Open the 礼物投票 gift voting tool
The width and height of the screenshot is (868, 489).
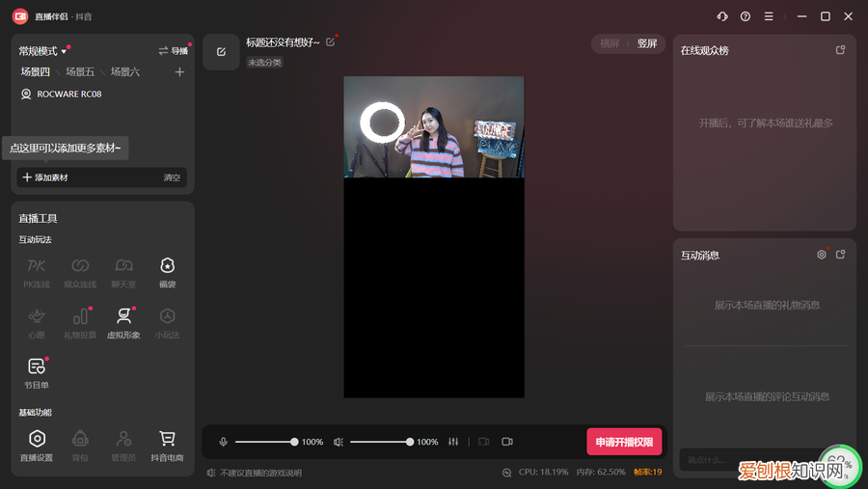click(80, 323)
